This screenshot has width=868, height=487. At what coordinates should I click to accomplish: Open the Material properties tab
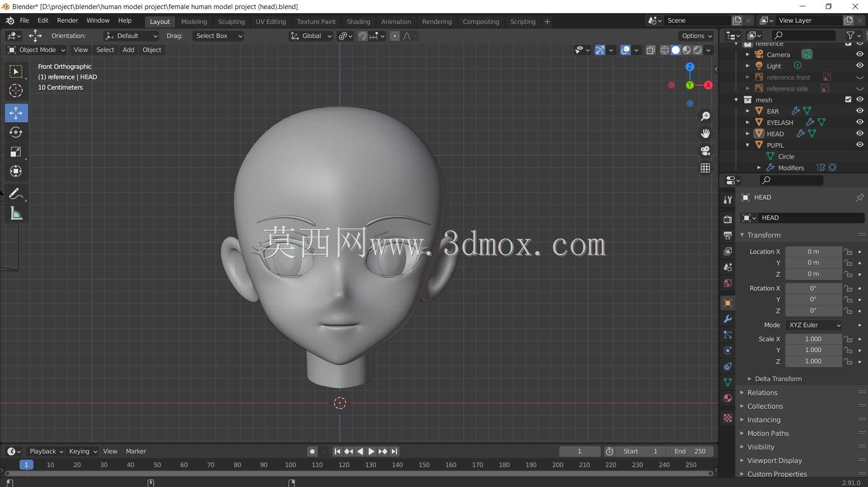click(728, 398)
